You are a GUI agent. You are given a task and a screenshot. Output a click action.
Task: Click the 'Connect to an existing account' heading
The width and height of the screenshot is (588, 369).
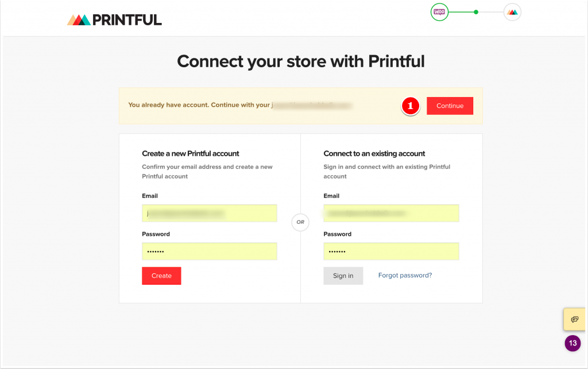(x=374, y=154)
